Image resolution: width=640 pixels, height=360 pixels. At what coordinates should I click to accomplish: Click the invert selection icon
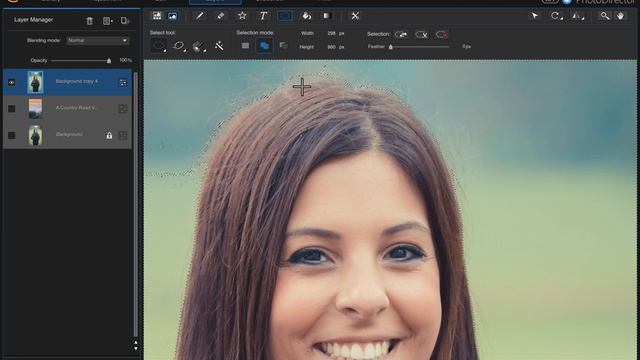click(401, 34)
